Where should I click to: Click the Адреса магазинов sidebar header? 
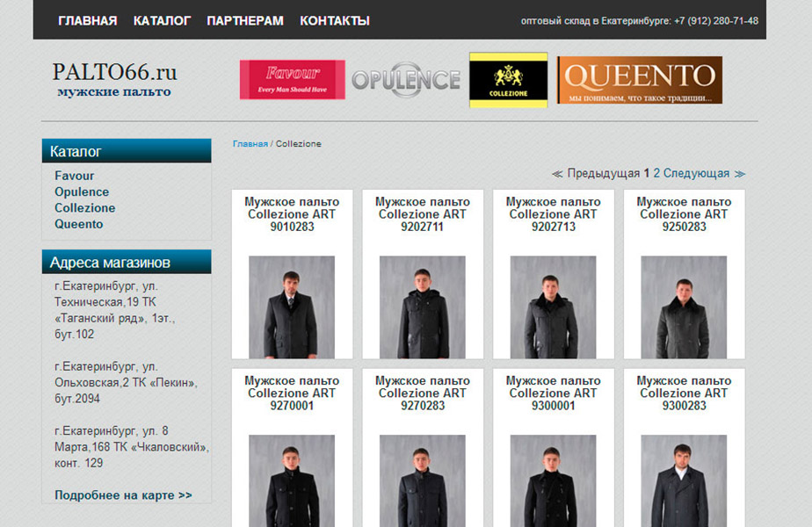click(x=127, y=262)
